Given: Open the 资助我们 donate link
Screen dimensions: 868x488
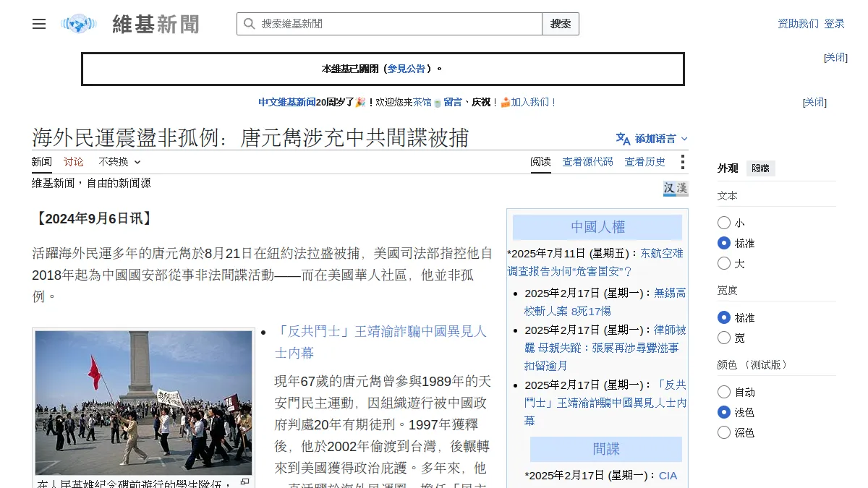Looking at the screenshot, I should 799,24.
